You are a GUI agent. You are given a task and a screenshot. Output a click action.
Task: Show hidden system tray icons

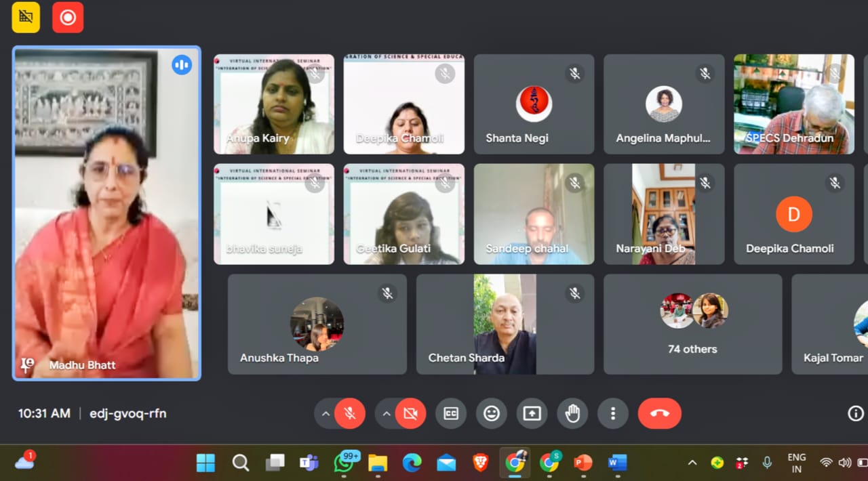click(x=692, y=463)
